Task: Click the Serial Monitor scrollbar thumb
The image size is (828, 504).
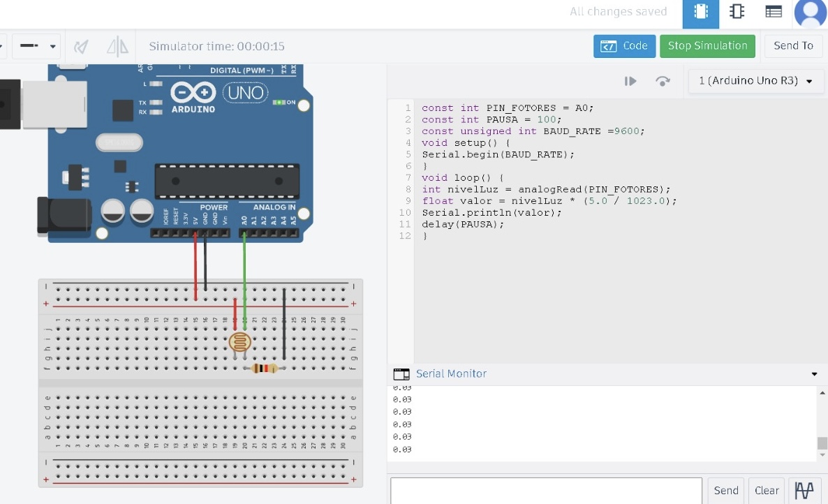Action: [x=822, y=443]
